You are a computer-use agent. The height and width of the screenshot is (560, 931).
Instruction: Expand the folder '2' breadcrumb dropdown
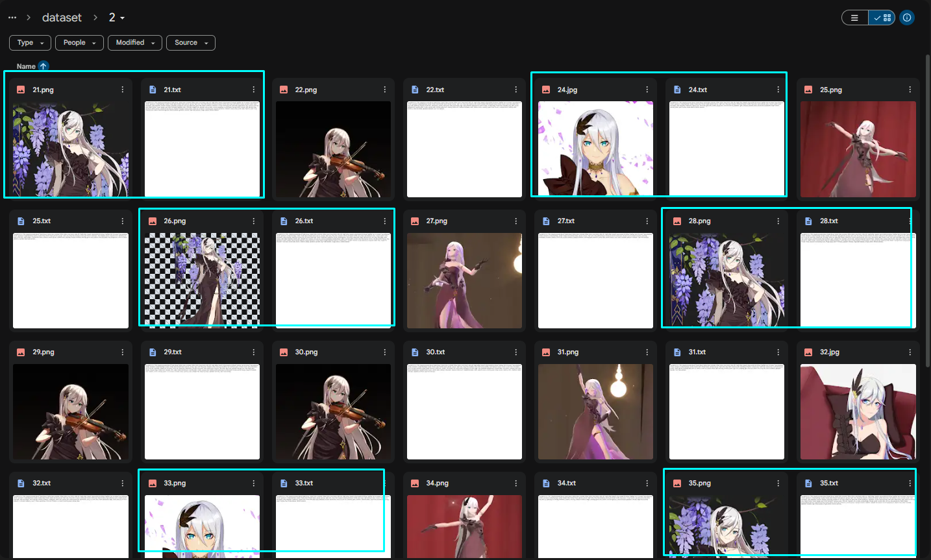pyautogui.click(x=117, y=18)
